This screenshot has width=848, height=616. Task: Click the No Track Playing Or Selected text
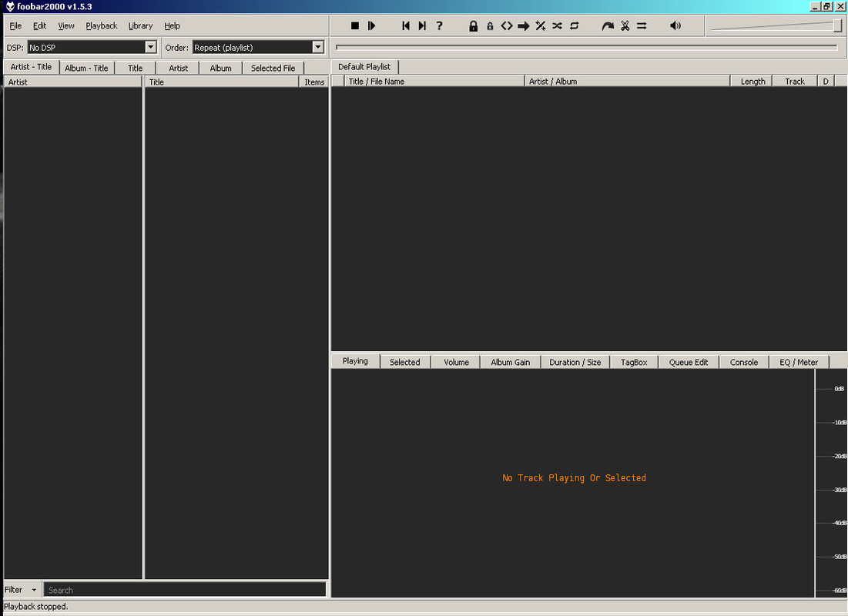(574, 477)
